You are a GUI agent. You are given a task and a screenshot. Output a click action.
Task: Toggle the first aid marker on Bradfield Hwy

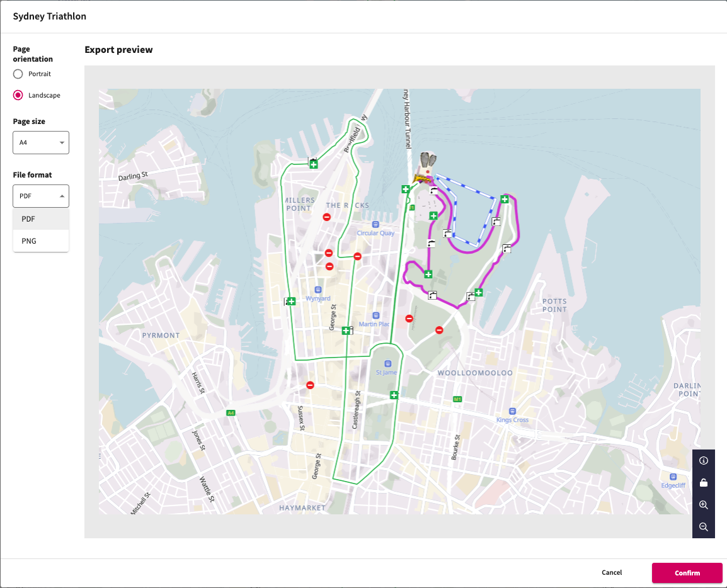click(x=314, y=164)
